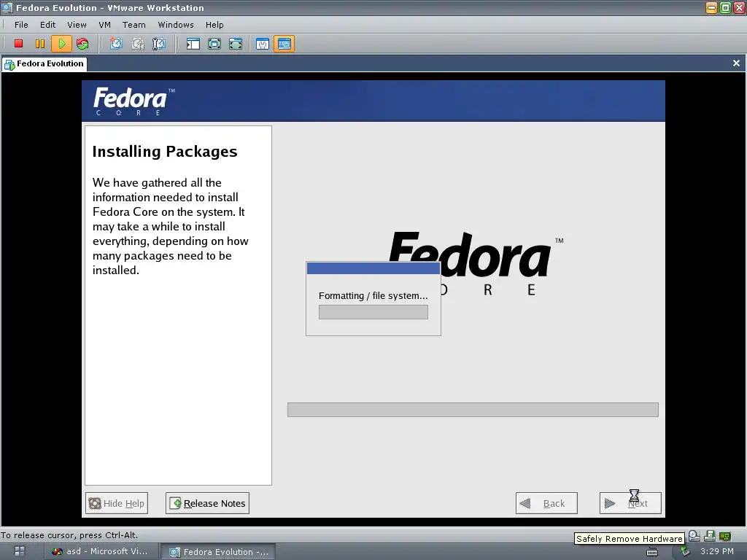Click the Installing Packages heading
The height and width of the screenshot is (560, 747).
coord(165,152)
